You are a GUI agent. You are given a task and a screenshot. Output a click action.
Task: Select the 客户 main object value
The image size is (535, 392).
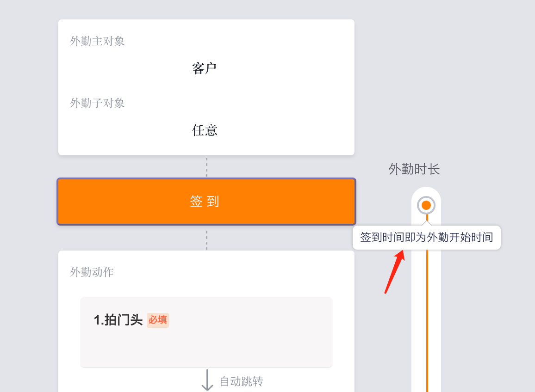(x=204, y=68)
